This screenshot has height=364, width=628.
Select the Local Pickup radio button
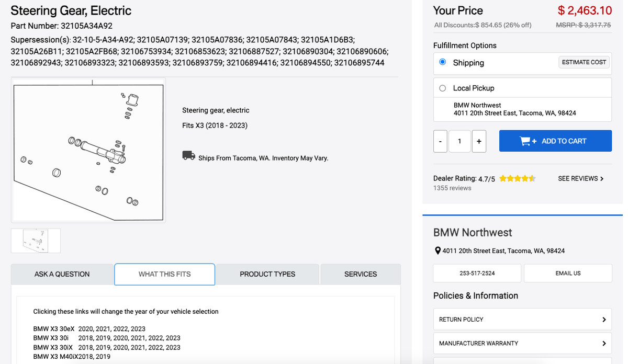pos(443,88)
